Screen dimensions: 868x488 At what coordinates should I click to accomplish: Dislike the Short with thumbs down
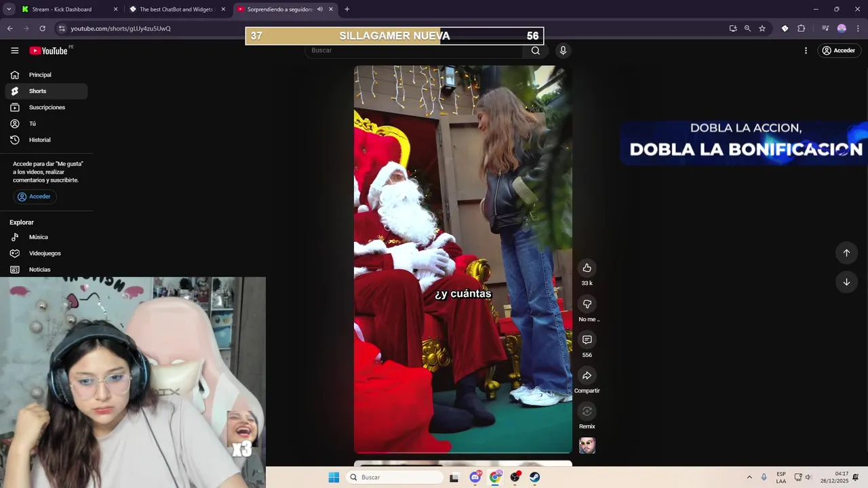tap(587, 304)
